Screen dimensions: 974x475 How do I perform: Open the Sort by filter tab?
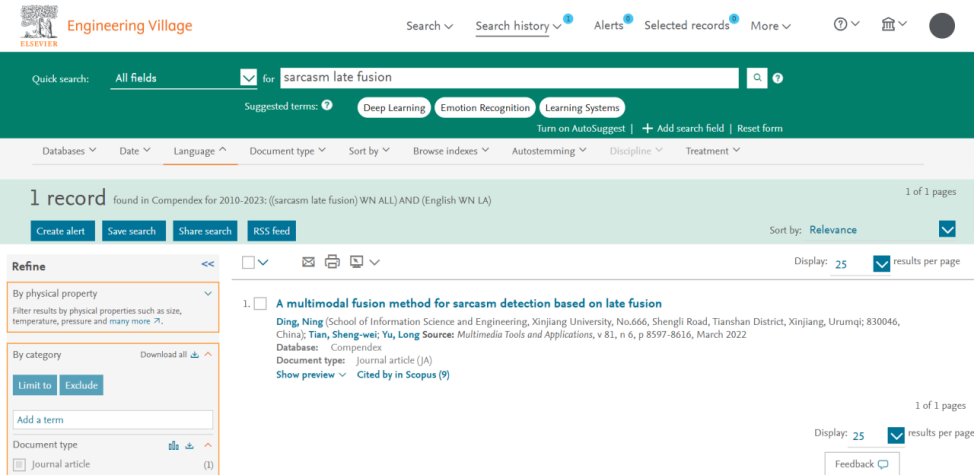369,151
